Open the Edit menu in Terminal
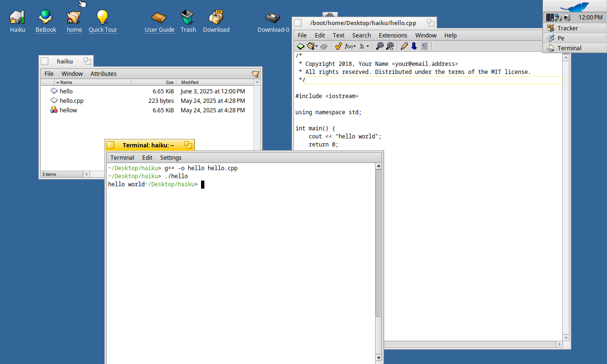This screenshot has height=364, width=607. (147, 157)
